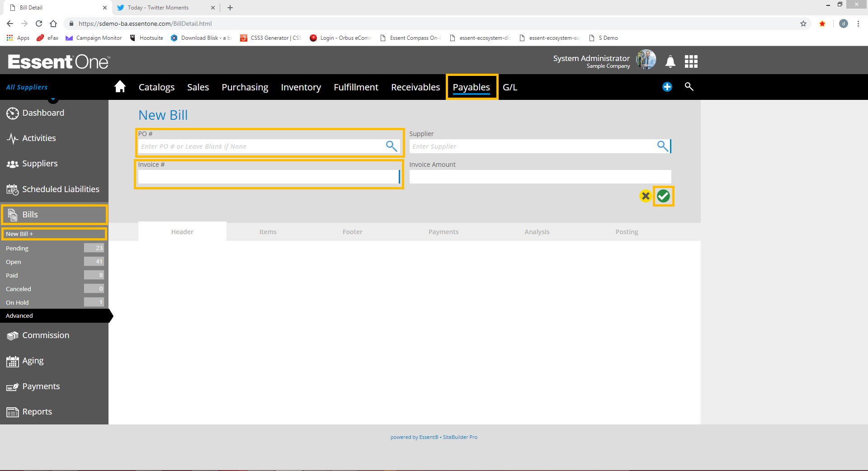Screen dimensions: 868x471
Task: Click the Invoice Amount input field
Action: tap(540, 177)
